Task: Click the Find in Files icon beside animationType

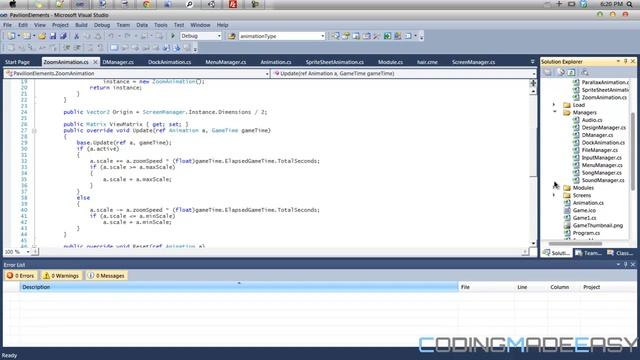Action: (x=231, y=36)
